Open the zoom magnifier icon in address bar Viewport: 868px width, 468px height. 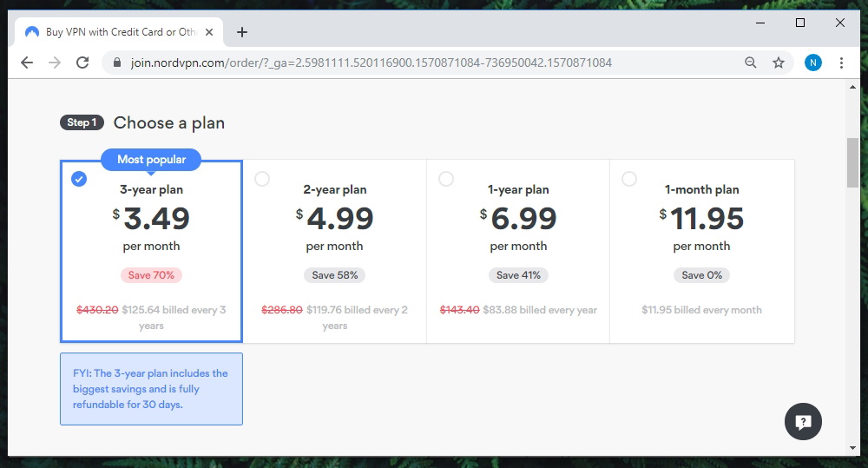pyautogui.click(x=750, y=63)
